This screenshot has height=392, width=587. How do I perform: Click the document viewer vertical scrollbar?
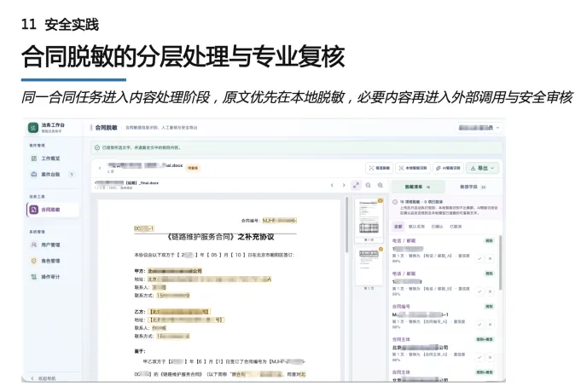(x=346, y=224)
